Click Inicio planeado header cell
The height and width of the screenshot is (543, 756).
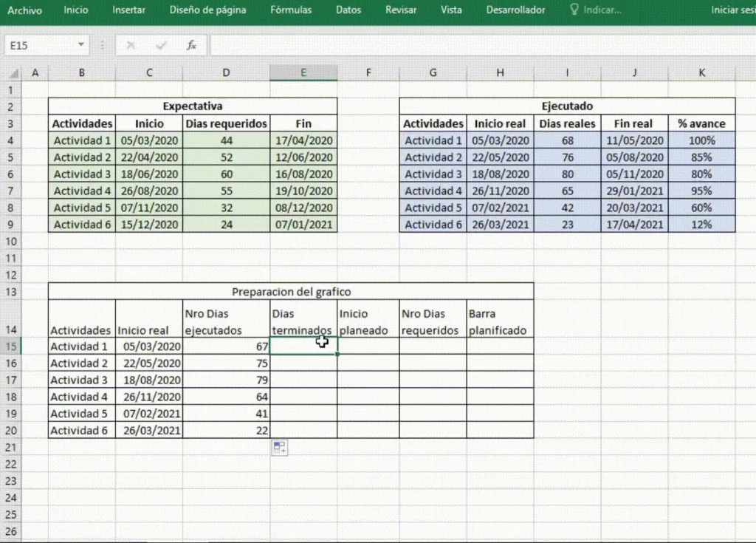pos(368,319)
